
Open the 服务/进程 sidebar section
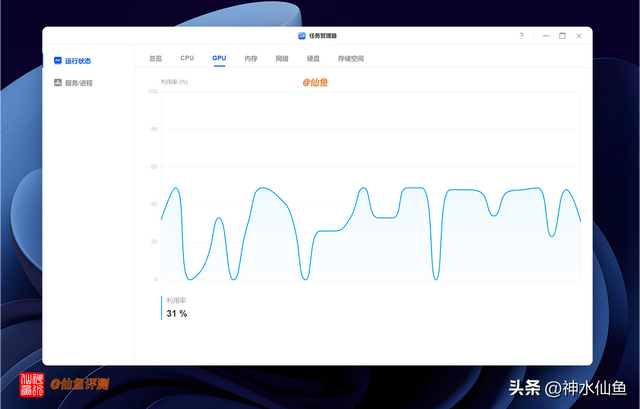(73, 83)
